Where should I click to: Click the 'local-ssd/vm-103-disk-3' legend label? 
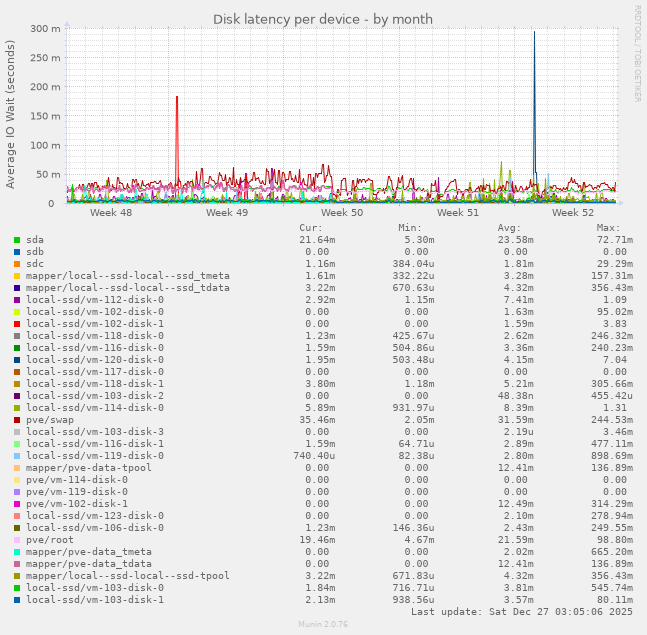point(95,432)
